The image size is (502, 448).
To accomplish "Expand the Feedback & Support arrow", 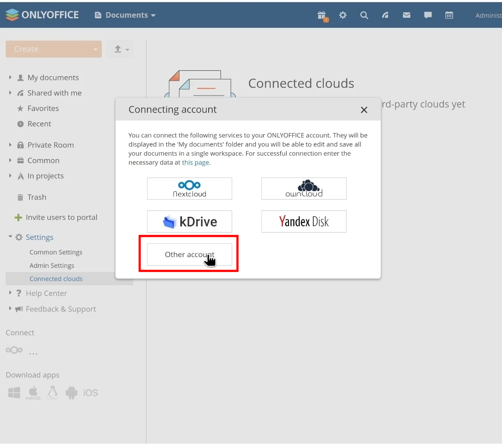I will 10,308.
